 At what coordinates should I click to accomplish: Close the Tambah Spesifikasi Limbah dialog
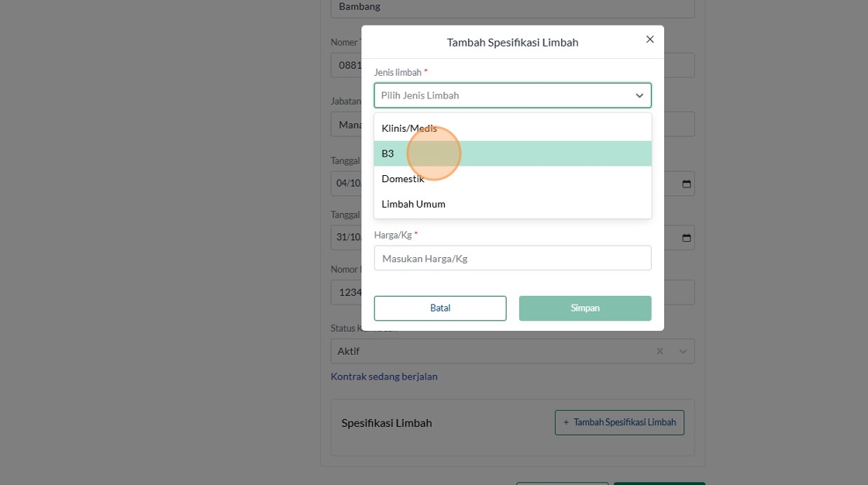(x=649, y=40)
